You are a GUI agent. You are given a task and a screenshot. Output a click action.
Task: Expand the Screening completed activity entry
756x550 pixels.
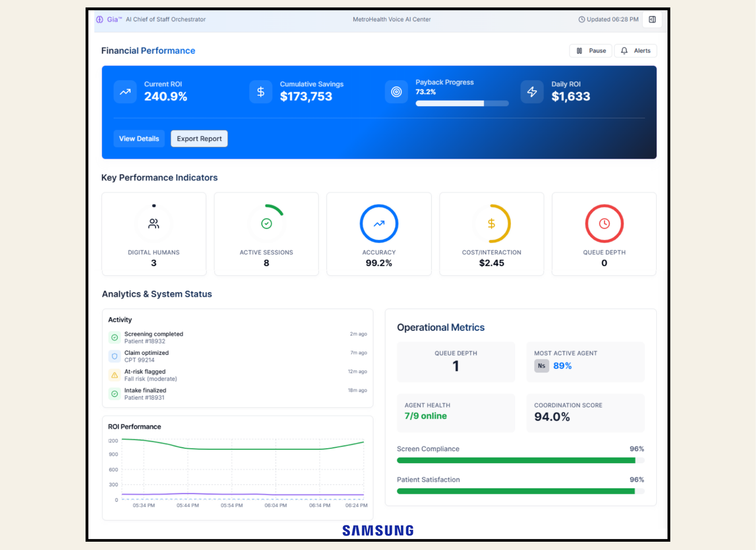click(115, 337)
